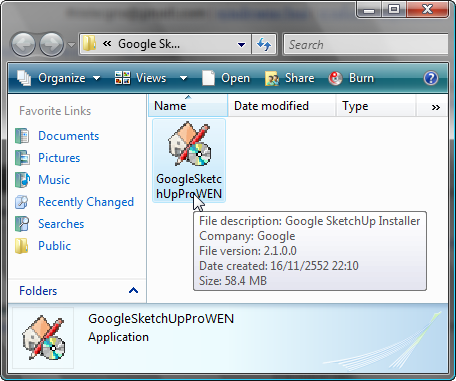This screenshot has width=456, height=381.
Task: Show more columns with double chevron
Action: tap(435, 107)
